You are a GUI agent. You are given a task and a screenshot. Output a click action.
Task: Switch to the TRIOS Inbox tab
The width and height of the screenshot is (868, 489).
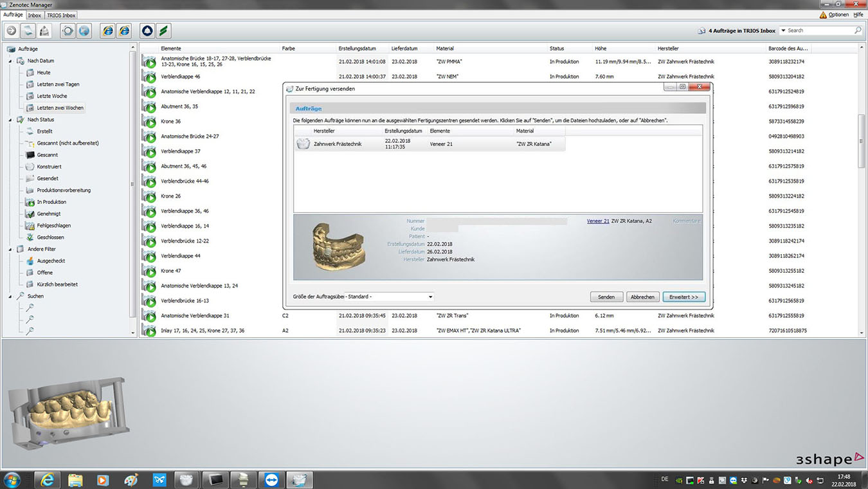coord(61,15)
